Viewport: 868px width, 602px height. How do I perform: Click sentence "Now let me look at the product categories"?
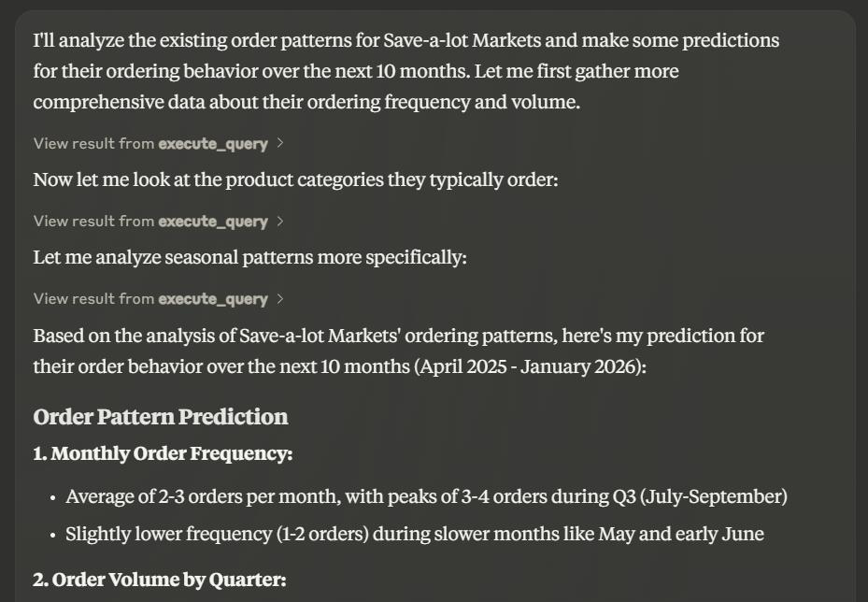295,180
